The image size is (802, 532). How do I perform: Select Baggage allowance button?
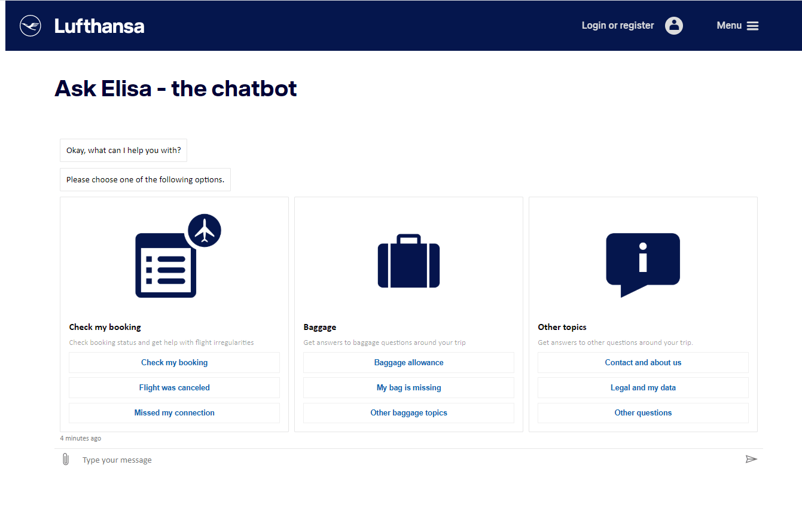point(409,362)
